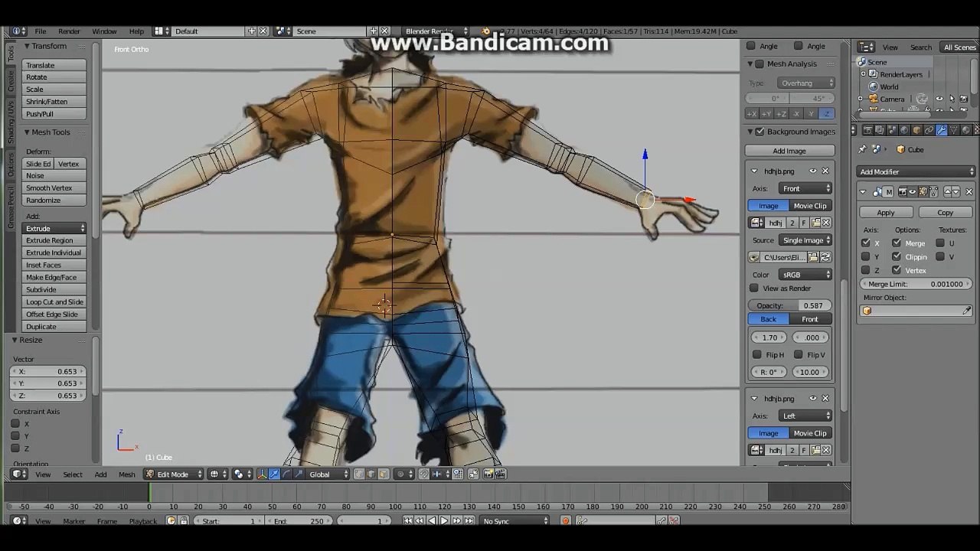Open the modifiers wrench tab
Image resolution: width=980 pixels, height=551 pixels.
(x=941, y=130)
